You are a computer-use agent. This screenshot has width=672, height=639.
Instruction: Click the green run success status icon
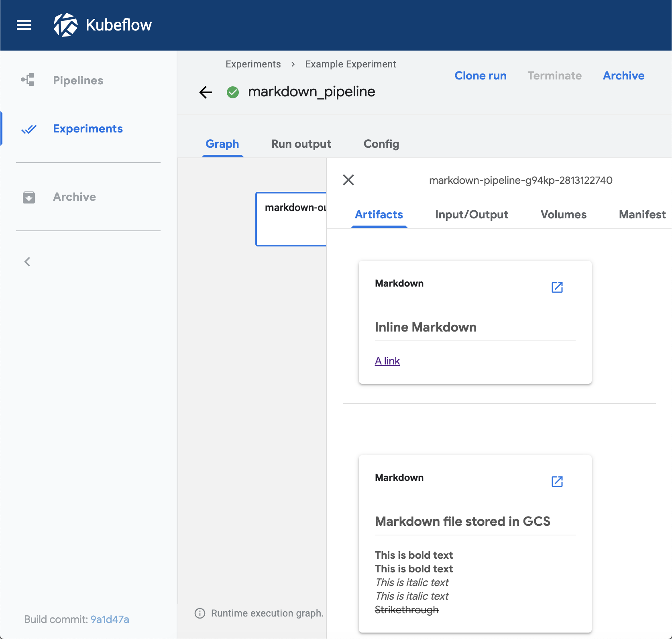coord(233,92)
